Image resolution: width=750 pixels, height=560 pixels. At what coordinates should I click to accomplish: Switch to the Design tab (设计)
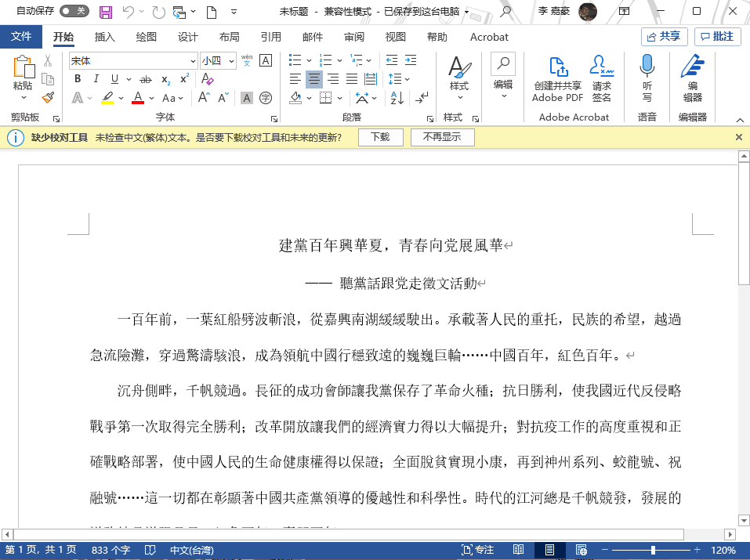(x=188, y=37)
